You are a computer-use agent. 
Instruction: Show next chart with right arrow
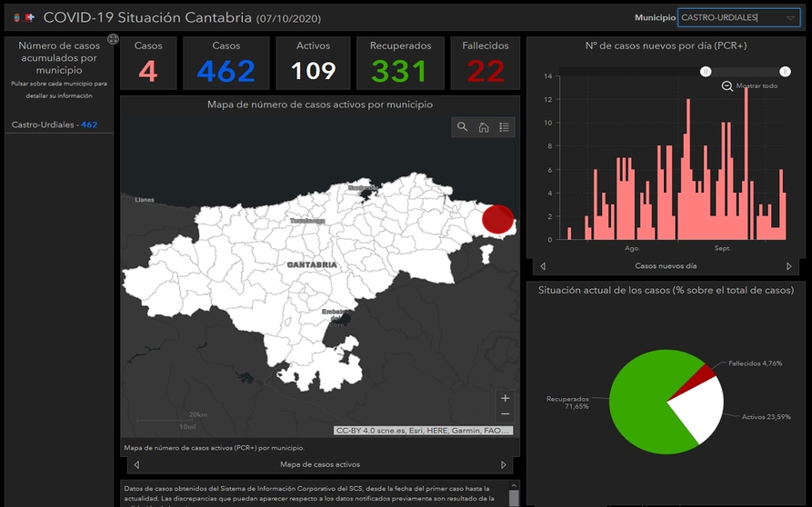point(788,266)
